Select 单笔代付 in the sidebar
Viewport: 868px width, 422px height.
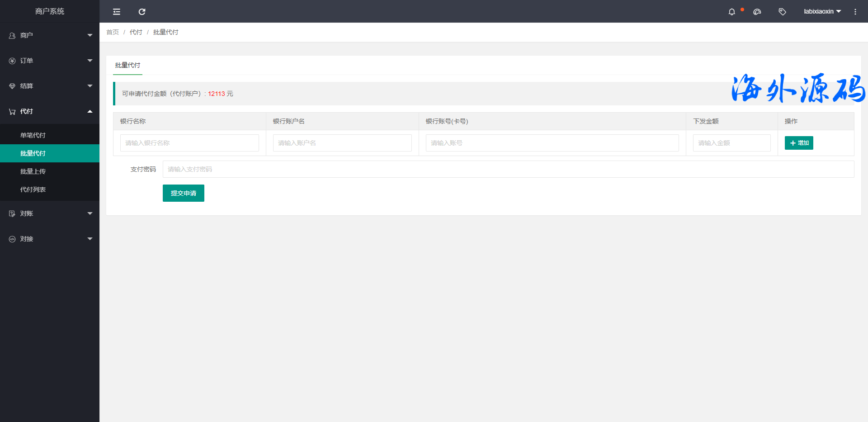click(33, 135)
